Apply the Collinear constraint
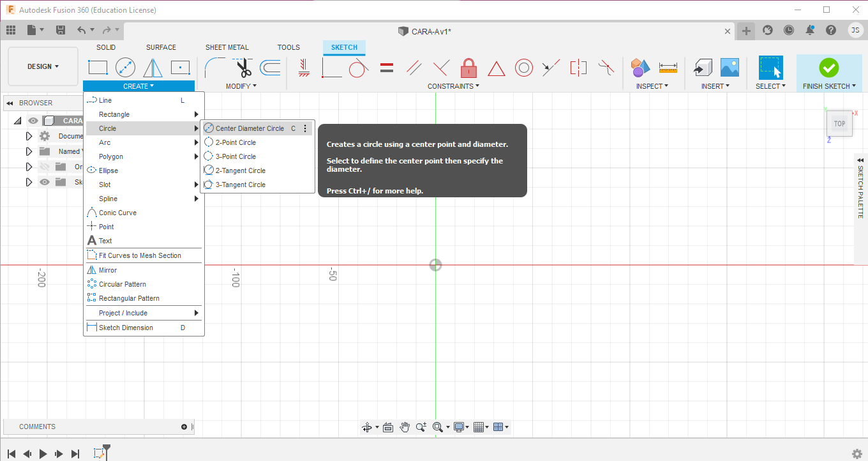The width and height of the screenshot is (868, 461). (x=551, y=67)
